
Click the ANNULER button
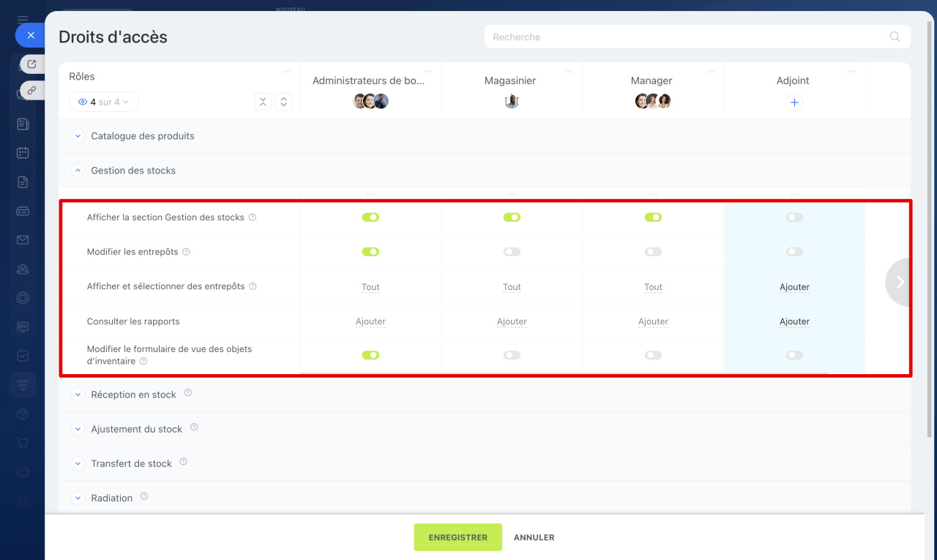pos(534,537)
